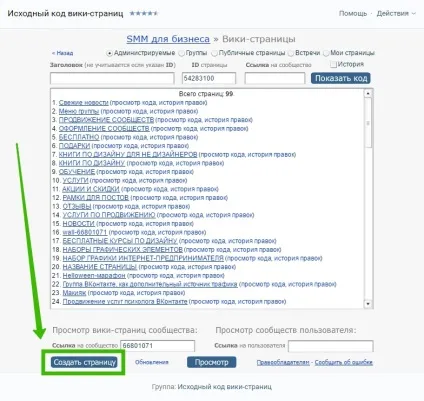This screenshot has height=401, width=424.
Task: Open the eighth entry КНИГИ ПО ДИЗАЙНУ
Action: 92,163
